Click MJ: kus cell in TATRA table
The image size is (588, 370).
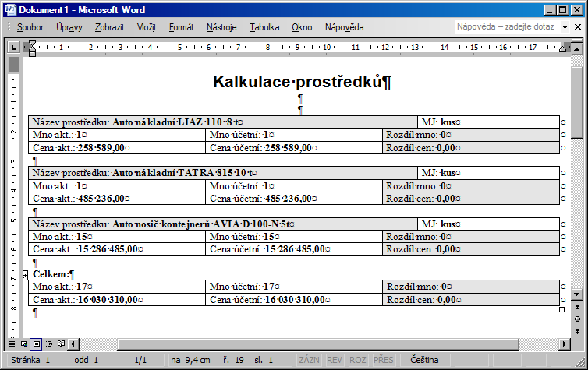[x=489, y=173]
